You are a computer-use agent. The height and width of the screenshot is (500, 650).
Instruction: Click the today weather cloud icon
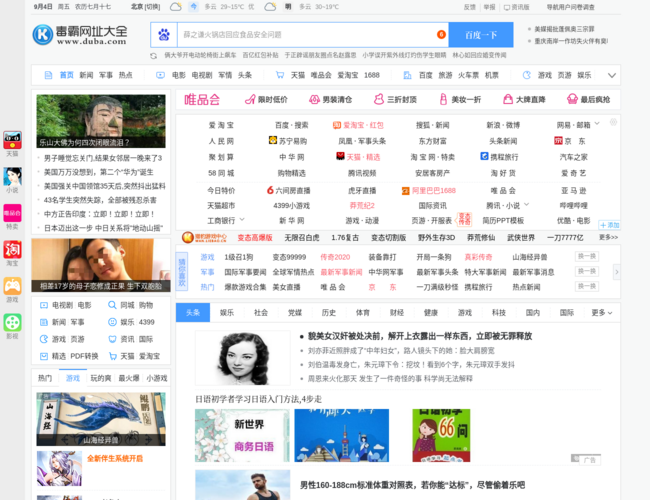tap(176, 7)
